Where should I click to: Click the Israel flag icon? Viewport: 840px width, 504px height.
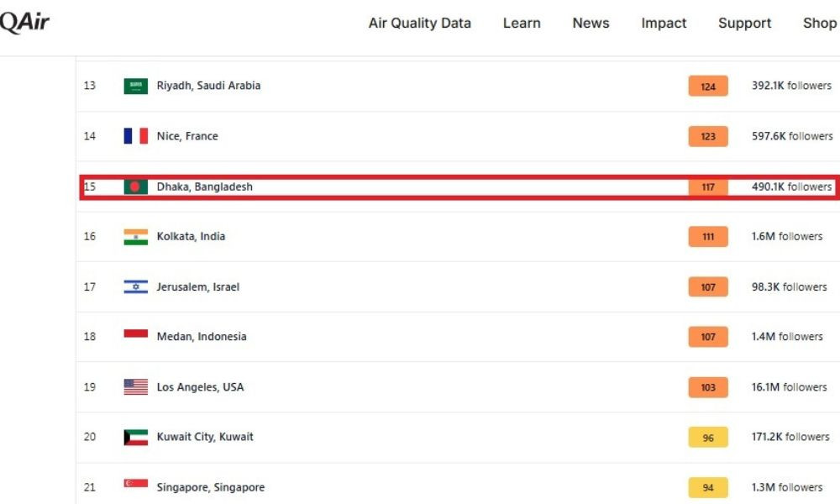click(x=135, y=287)
